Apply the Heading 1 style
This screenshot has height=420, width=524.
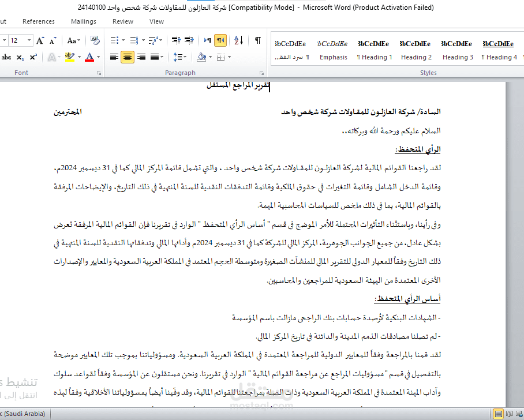375,50
